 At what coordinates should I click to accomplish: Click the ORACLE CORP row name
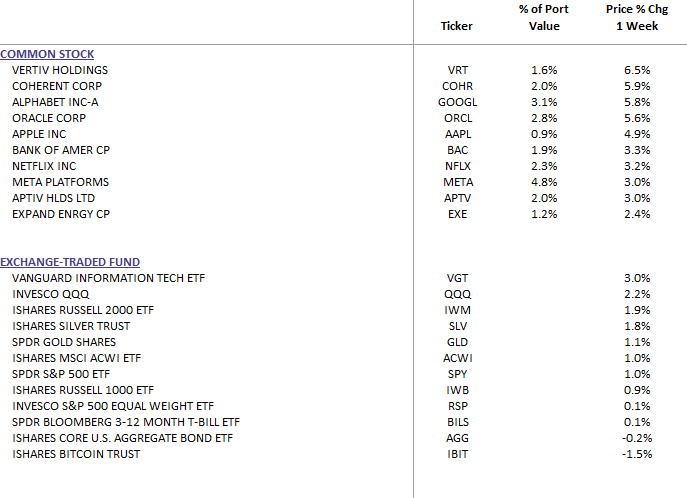[x=49, y=118]
